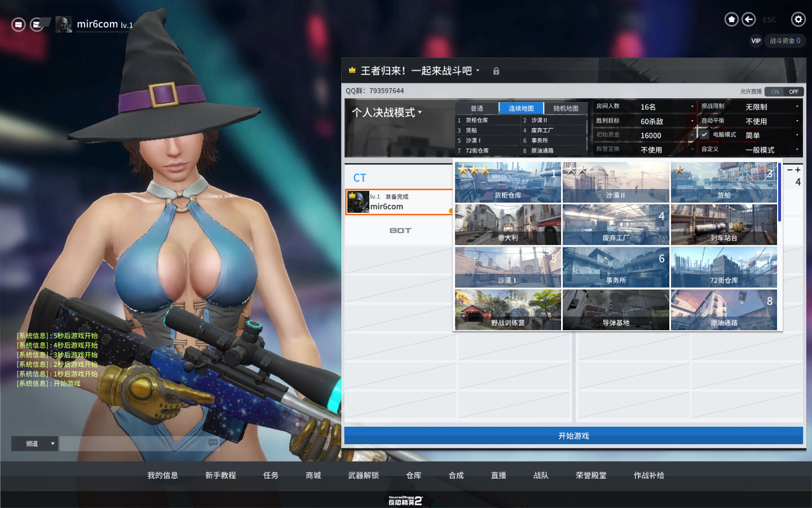Click the home icon at top right

coord(731,20)
